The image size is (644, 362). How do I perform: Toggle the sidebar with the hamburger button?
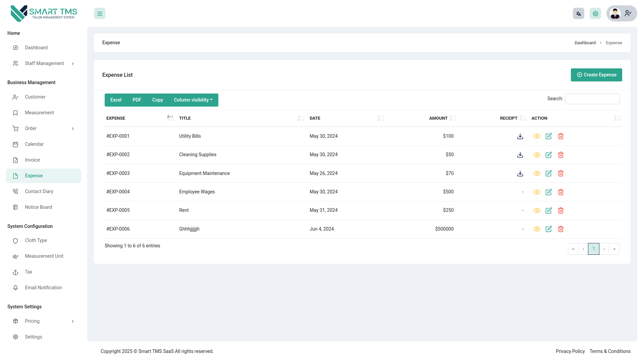(x=99, y=13)
